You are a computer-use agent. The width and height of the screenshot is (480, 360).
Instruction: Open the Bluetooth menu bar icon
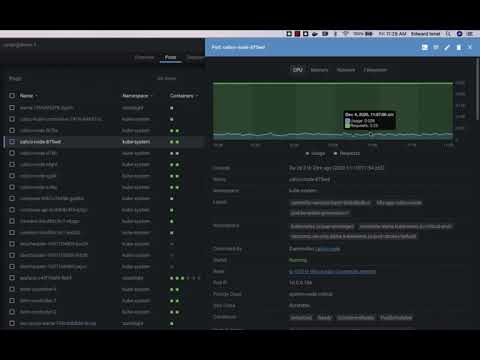[336, 34]
